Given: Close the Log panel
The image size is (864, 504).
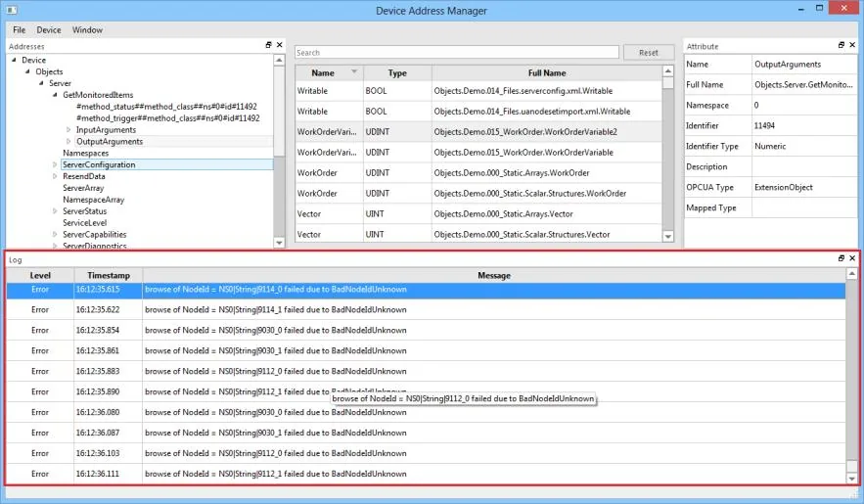Looking at the screenshot, I should [x=852, y=258].
